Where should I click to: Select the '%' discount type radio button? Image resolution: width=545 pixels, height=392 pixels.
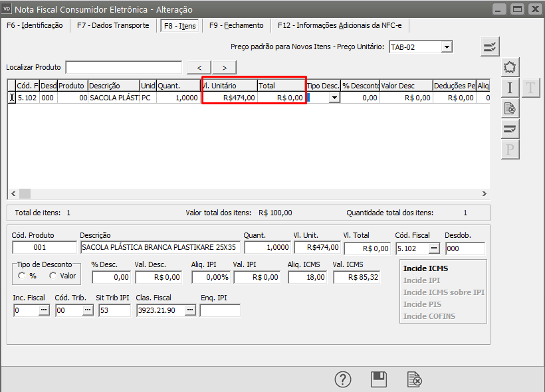coord(22,275)
